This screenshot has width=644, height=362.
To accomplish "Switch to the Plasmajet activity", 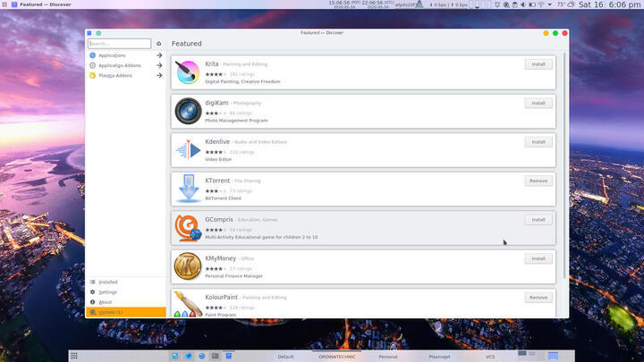I will [439, 357].
